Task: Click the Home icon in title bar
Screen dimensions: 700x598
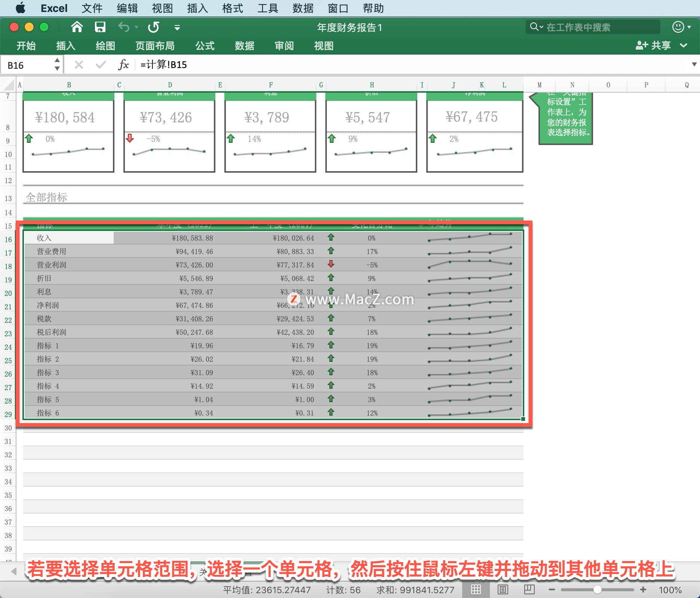Action: [77, 27]
